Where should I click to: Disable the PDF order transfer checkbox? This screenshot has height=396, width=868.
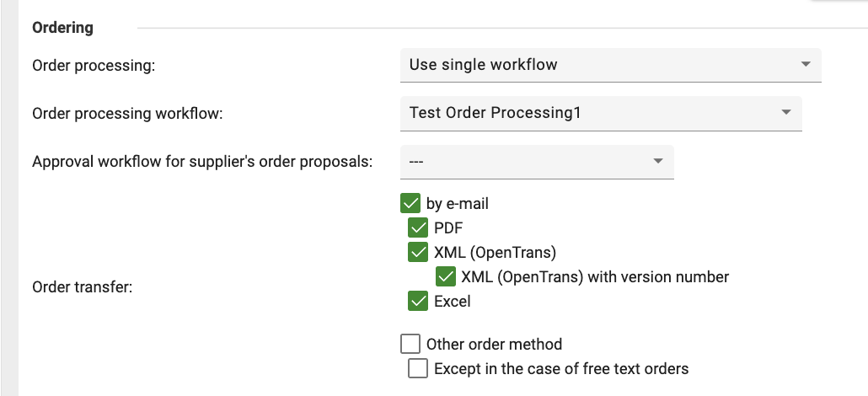(x=418, y=228)
